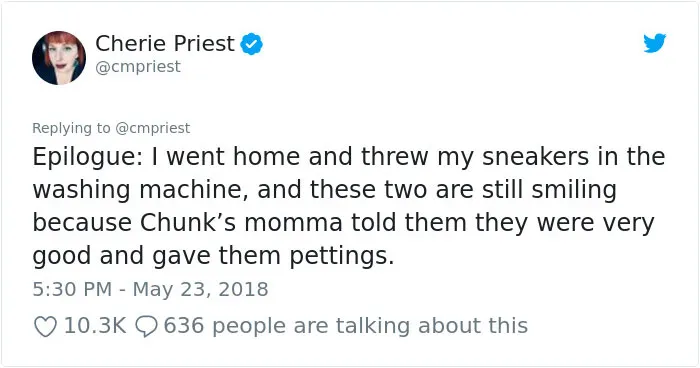Click the last tweet line ending 'pettings.'
700x368 pixels.
pos(213,256)
